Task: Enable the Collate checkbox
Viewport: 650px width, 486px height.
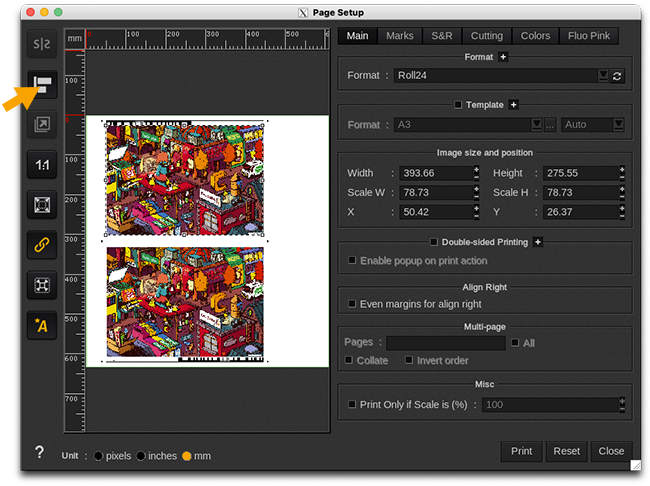Action: (349, 360)
